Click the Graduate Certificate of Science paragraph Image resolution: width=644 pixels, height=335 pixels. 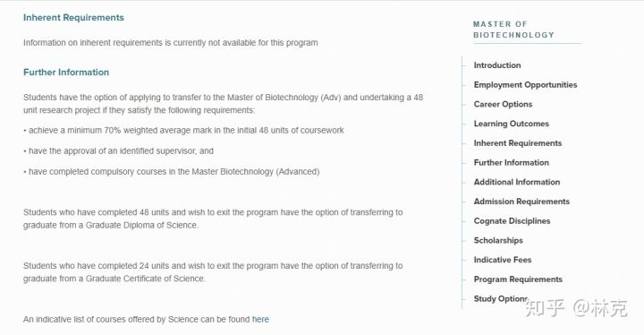[x=213, y=272]
